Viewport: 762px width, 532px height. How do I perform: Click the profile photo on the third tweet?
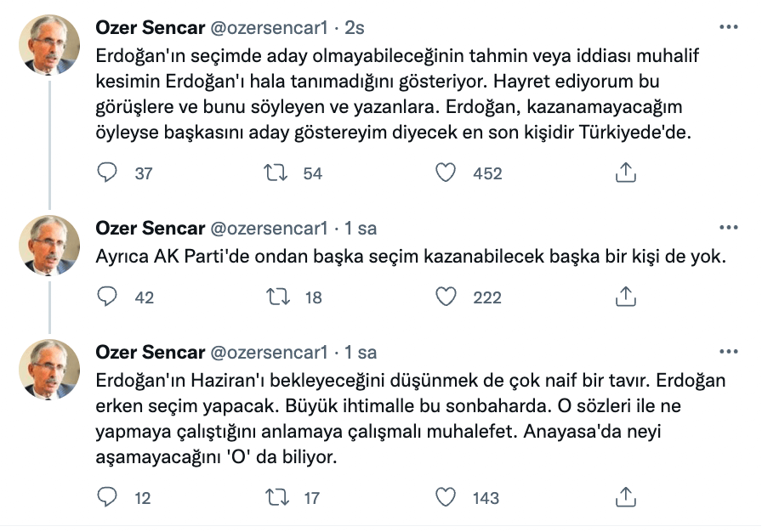coord(49,371)
